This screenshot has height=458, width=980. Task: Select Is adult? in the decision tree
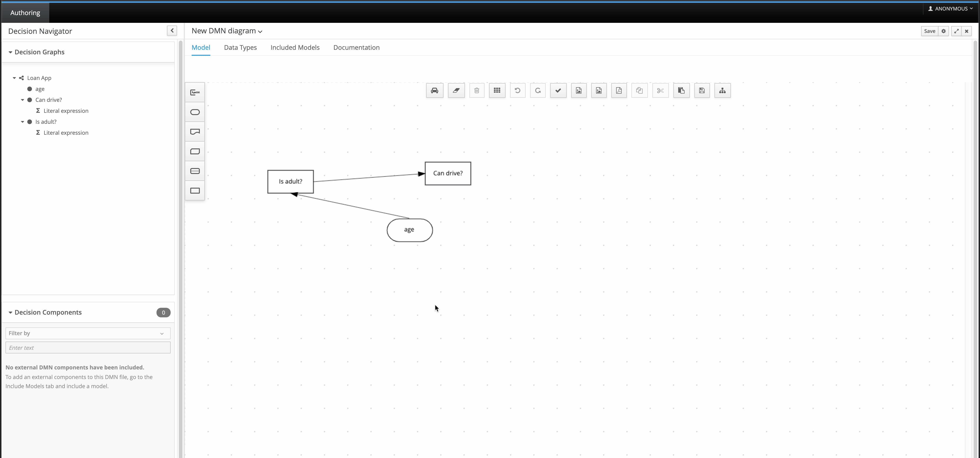click(x=46, y=122)
